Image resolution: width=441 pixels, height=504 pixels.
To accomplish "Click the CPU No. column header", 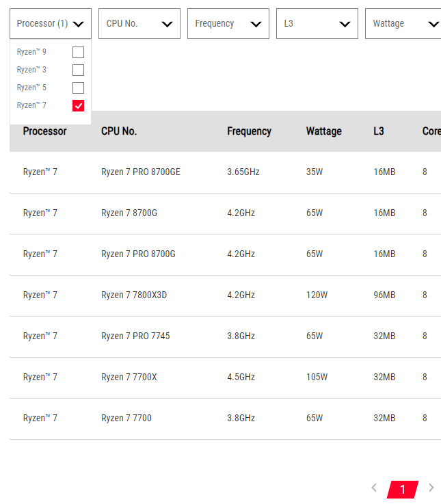I will tap(119, 131).
